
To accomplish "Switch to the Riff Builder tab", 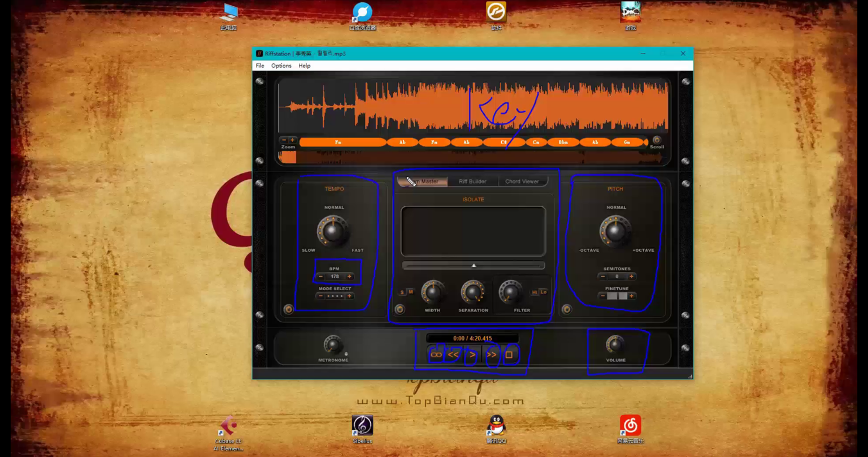I will 472,181.
